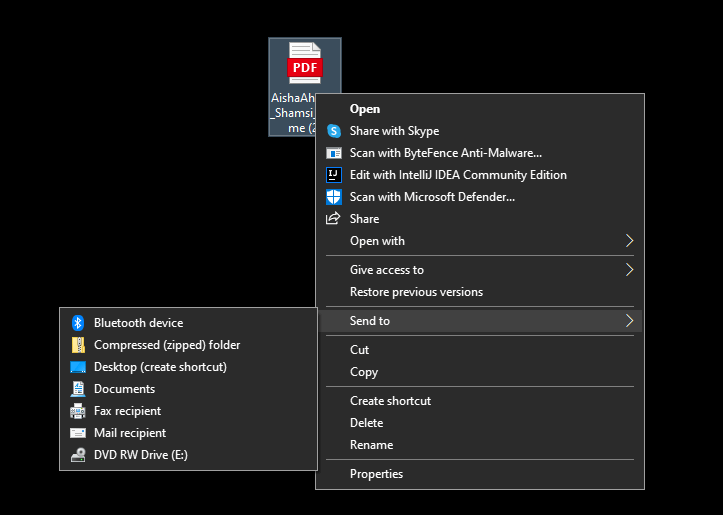Select Desktop (create shortcut) option
This screenshot has height=515, width=723.
(160, 367)
